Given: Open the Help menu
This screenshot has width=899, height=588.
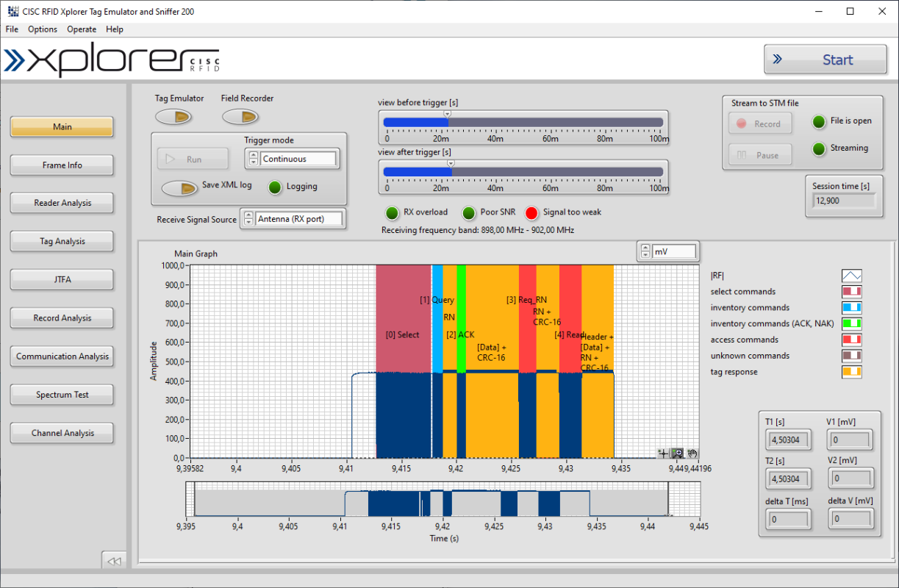Looking at the screenshot, I should [115, 29].
